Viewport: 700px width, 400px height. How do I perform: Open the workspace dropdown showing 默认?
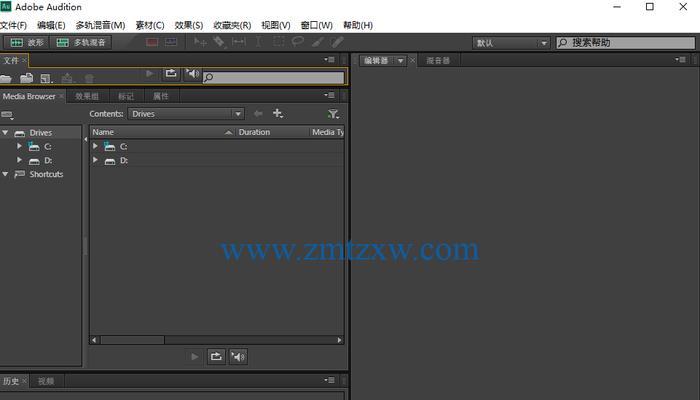(x=511, y=43)
